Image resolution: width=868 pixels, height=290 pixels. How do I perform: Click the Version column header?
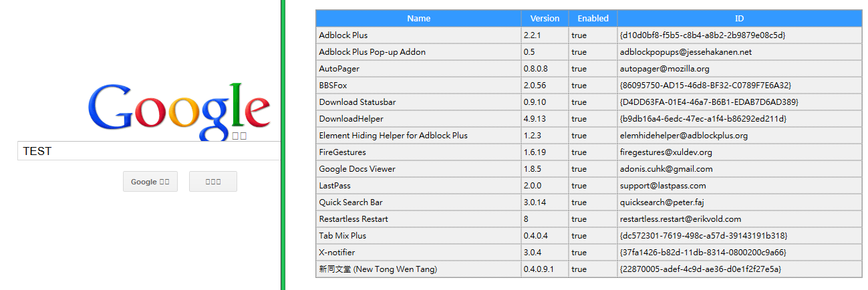pyautogui.click(x=545, y=19)
